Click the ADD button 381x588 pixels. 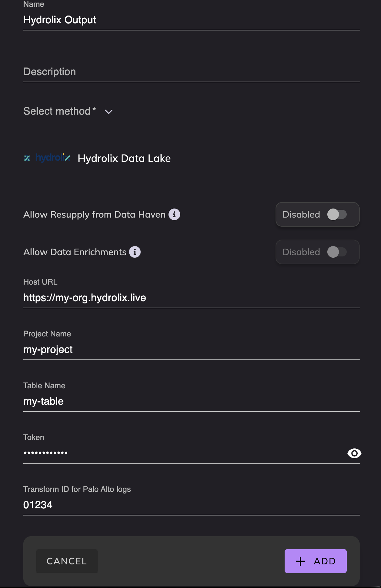(x=315, y=561)
